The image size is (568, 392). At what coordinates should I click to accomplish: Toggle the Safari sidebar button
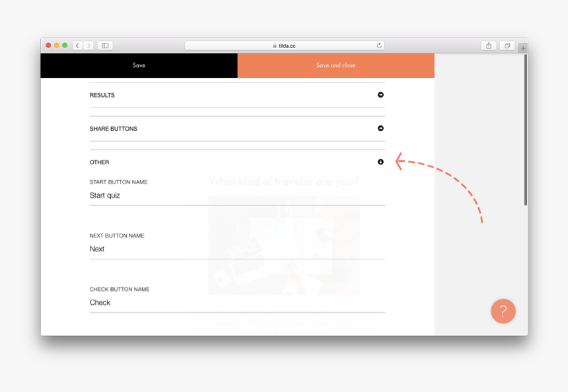pyautogui.click(x=105, y=46)
